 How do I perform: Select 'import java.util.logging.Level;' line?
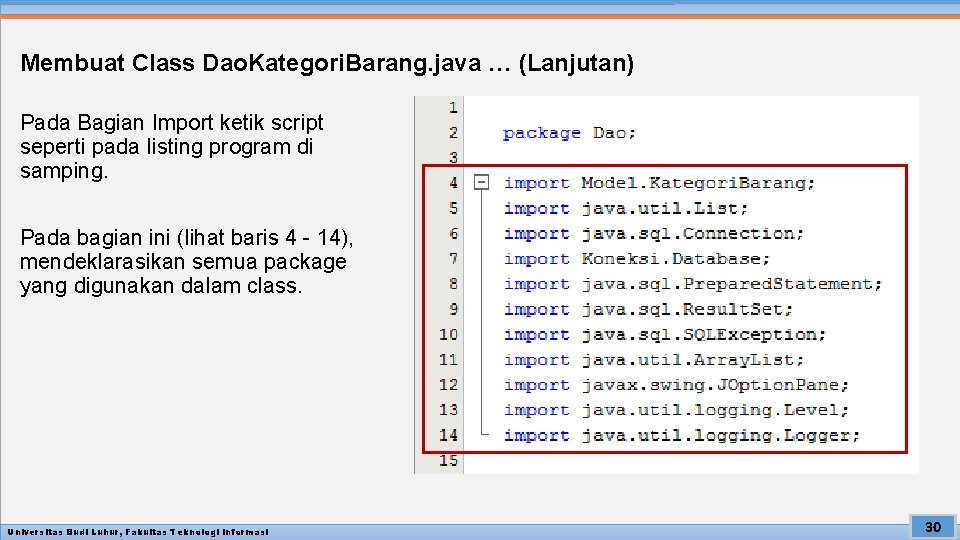click(x=676, y=410)
